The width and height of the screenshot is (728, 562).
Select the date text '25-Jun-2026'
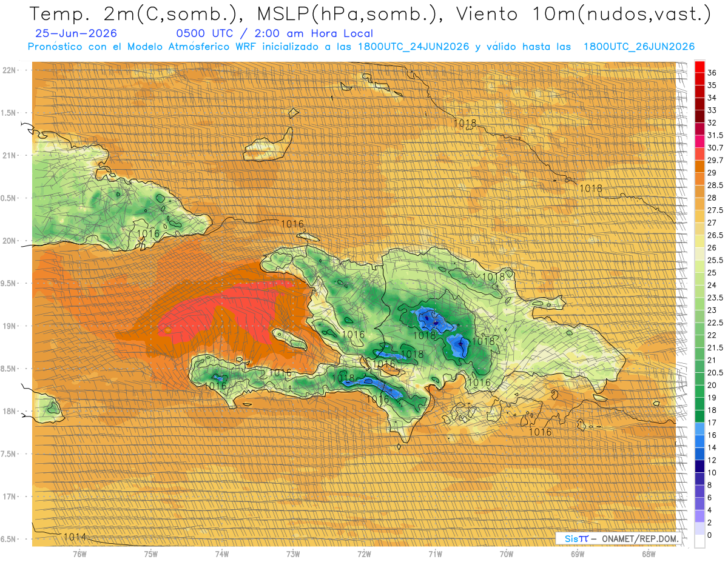coord(76,33)
